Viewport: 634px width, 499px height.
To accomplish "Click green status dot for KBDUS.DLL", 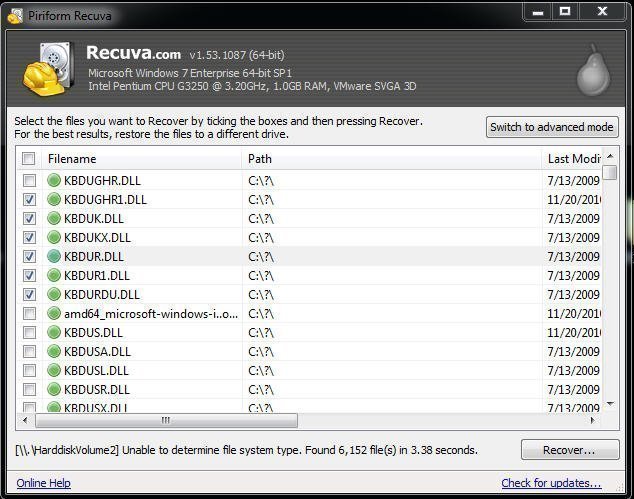I will (54, 332).
